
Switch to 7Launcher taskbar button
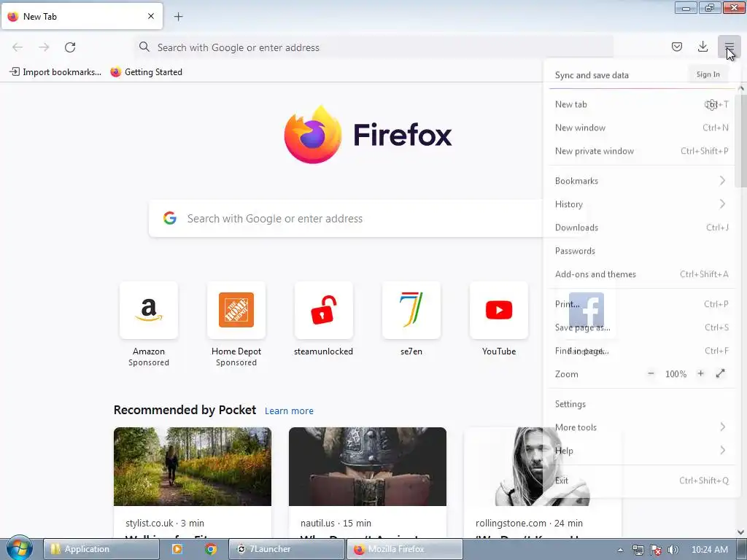[286, 549]
